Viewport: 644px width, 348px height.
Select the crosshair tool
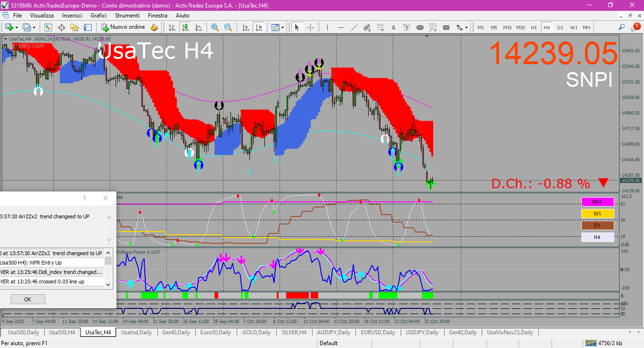pos(310,27)
